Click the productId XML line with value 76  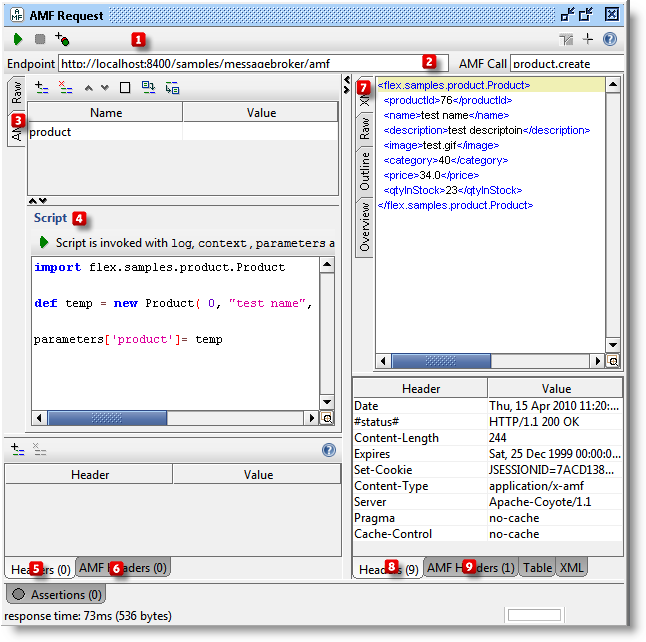click(x=448, y=100)
